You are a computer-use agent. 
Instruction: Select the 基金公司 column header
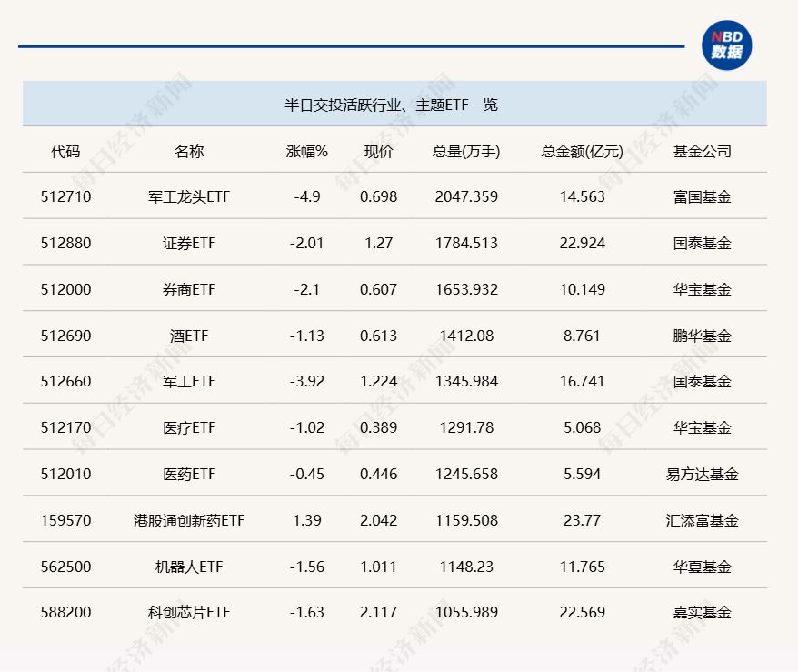[x=703, y=151]
